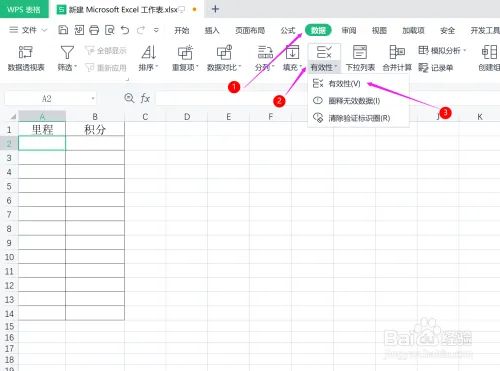Switch to the 安全 ribbon tab

tap(447, 30)
